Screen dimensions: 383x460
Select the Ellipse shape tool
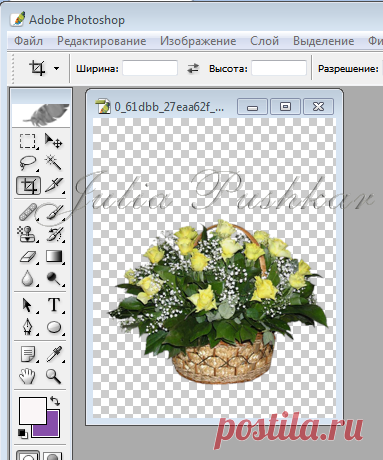click(x=54, y=327)
